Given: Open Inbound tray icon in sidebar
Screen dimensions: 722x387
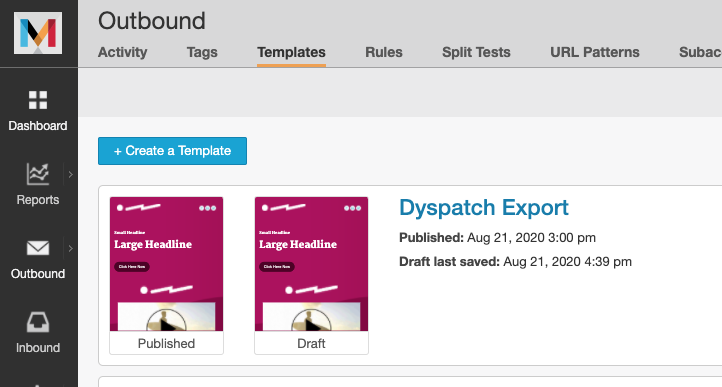Looking at the screenshot, I should (x=38, y=322).
